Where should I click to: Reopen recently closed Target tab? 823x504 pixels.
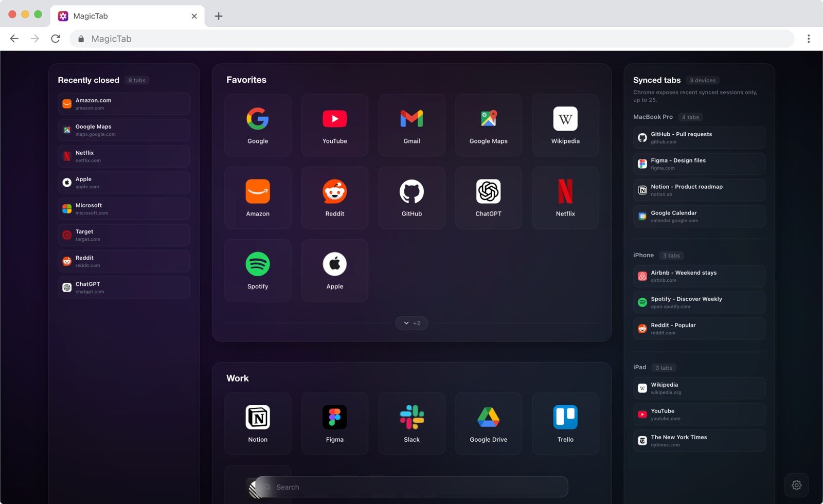coord(124,235)
